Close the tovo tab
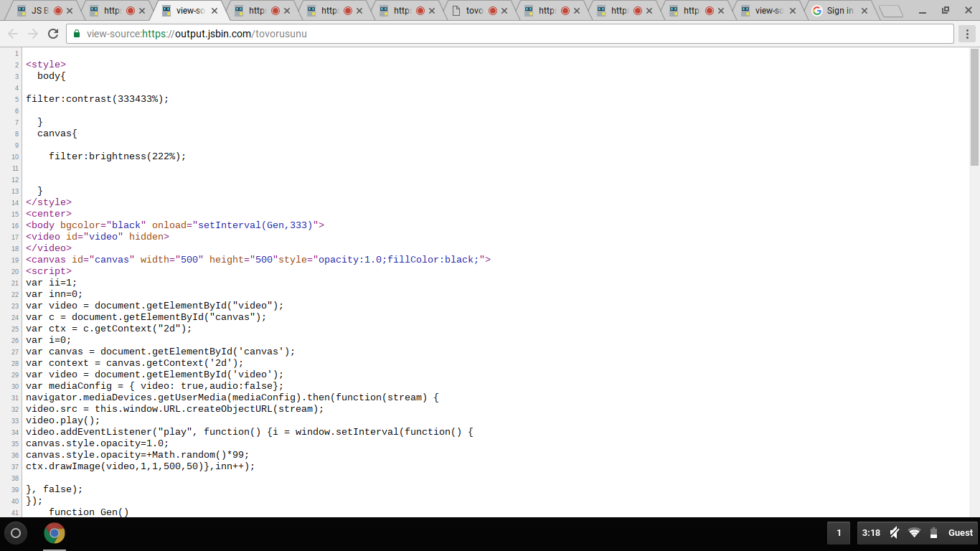The image size is (980, 551). [x=505, y=11]
